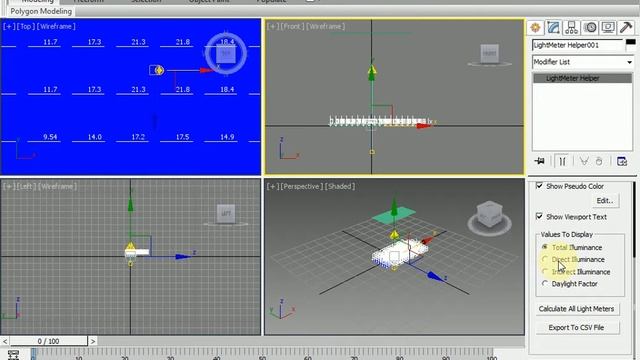640x360 pixels.
Task: Open [Front] view label menu
Action: click(292, 27)
